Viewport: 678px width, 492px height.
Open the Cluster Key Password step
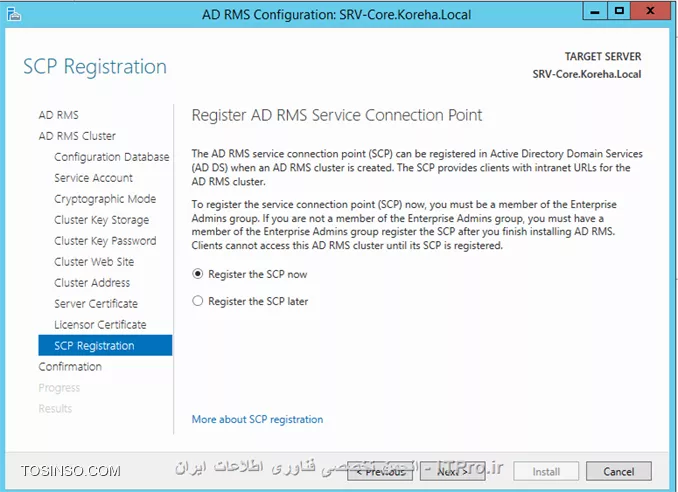105,241
